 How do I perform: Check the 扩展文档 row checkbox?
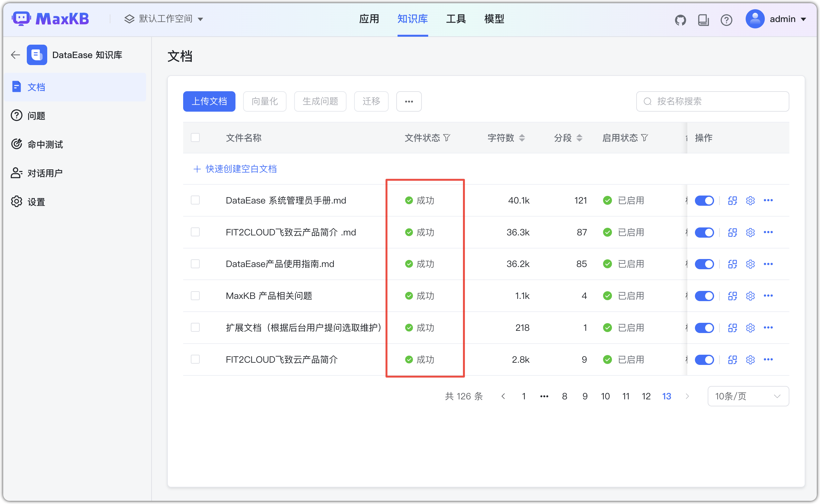(x=195, y=328)
